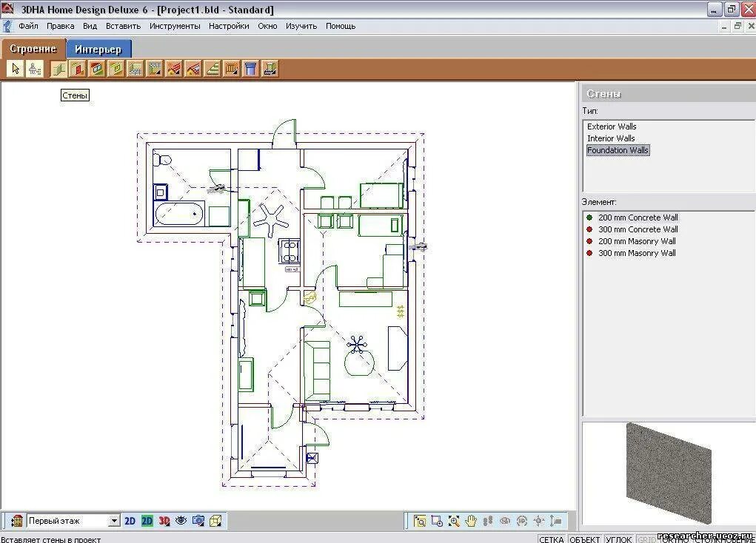Open the Изучить menu

pyautogui.click(x=301, y=26)
